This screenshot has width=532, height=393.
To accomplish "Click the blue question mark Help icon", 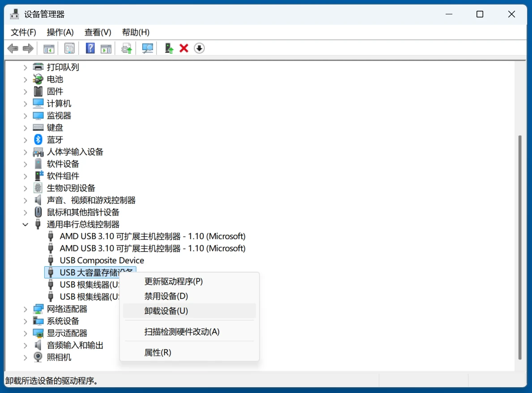I will coord(90,48).
